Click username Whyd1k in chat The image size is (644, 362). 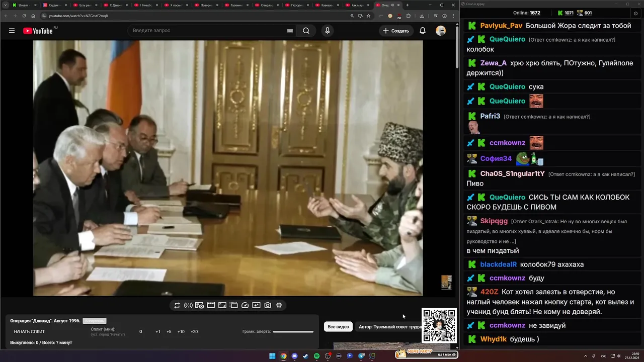pyautogui.click(x=494, y=339)
